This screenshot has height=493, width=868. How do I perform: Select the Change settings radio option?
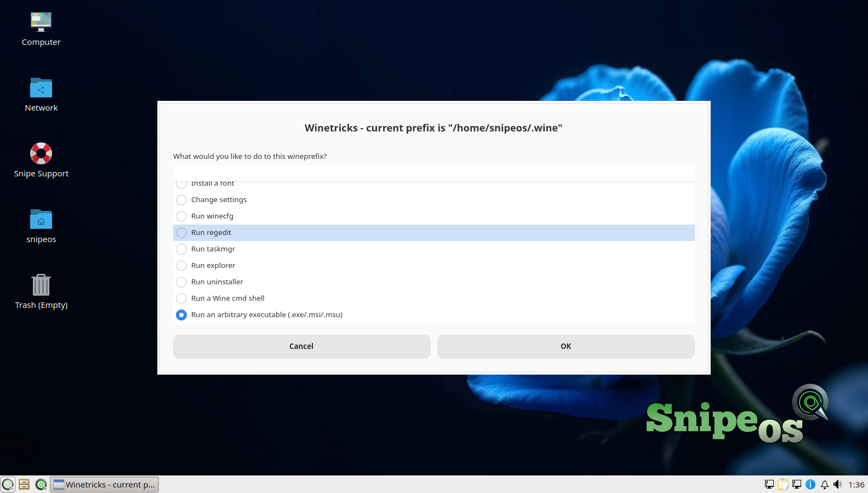point(181,200)
